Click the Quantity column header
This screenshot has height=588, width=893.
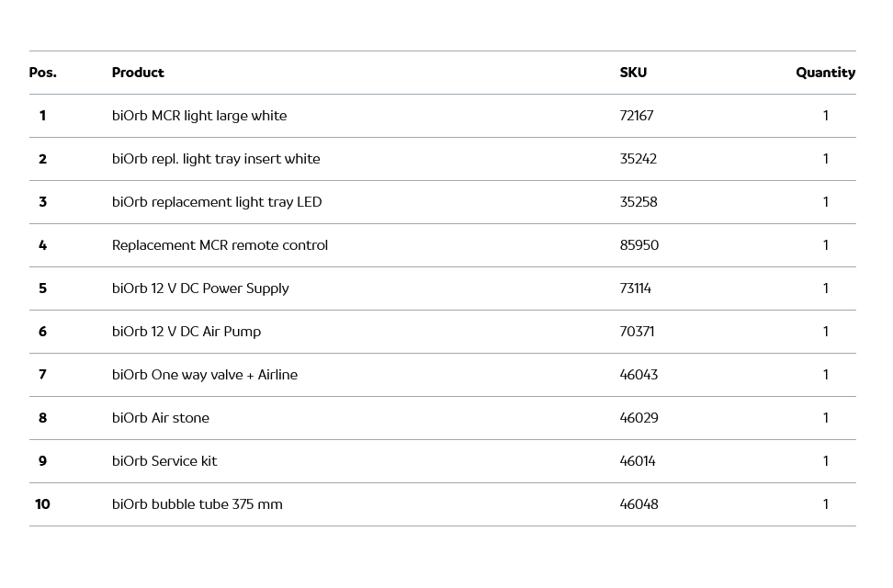click(x=825, y=73)
